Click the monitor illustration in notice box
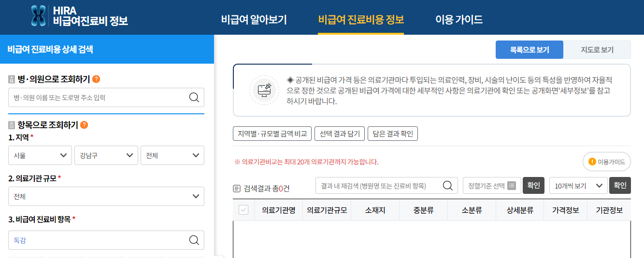The width and height of the screenshot is (644, 258). click(x=264, y=90)
